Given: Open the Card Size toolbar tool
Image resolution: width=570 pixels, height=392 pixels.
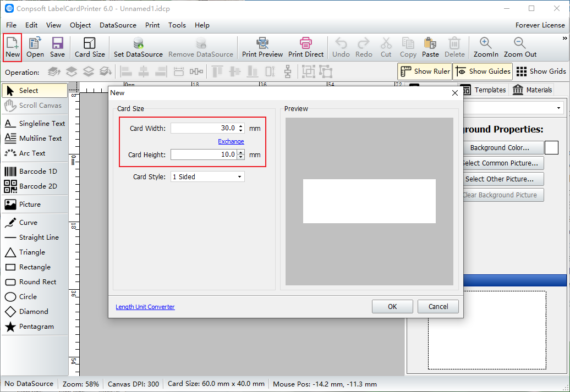Looking at the screenshot, I should pyautogui.click(x=90, y=47).
